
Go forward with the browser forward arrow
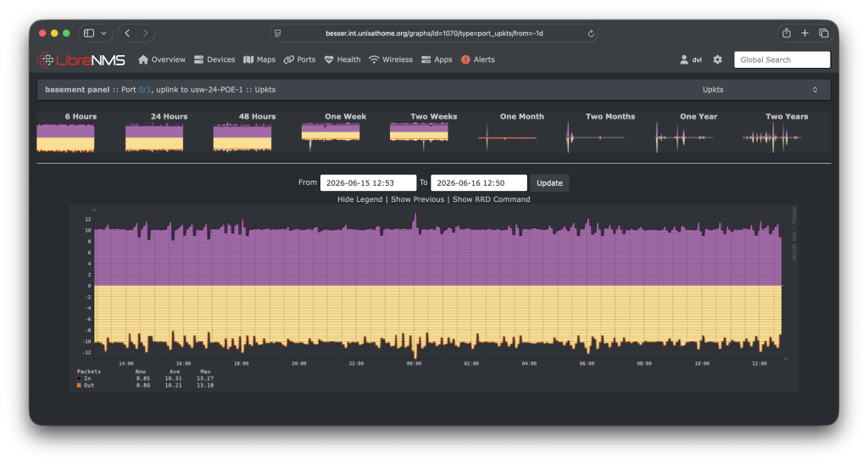146,33
